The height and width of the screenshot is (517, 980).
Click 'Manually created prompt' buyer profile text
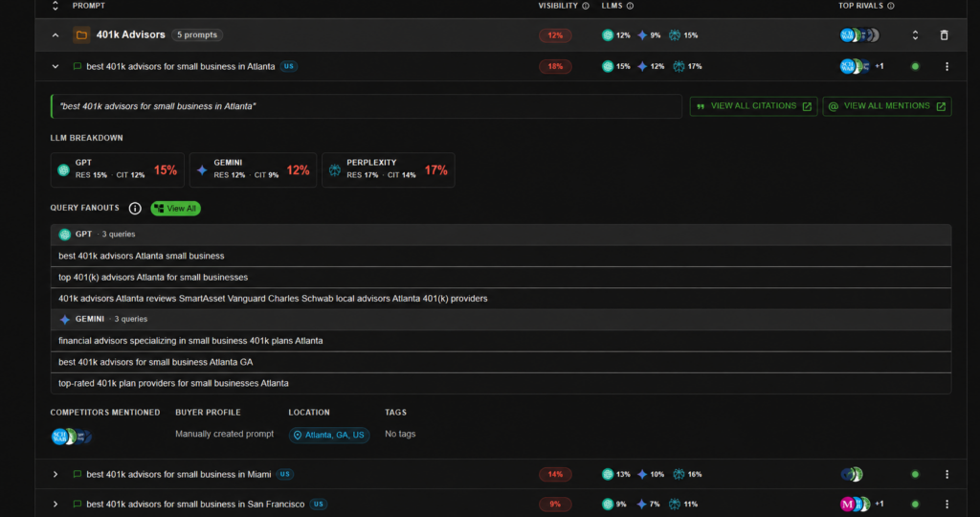[224, 434]
